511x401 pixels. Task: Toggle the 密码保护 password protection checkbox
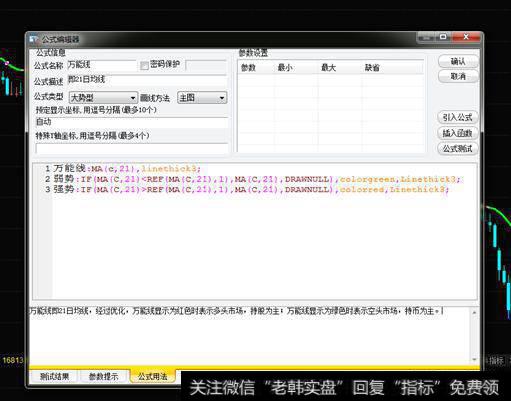tap(144, 65)
